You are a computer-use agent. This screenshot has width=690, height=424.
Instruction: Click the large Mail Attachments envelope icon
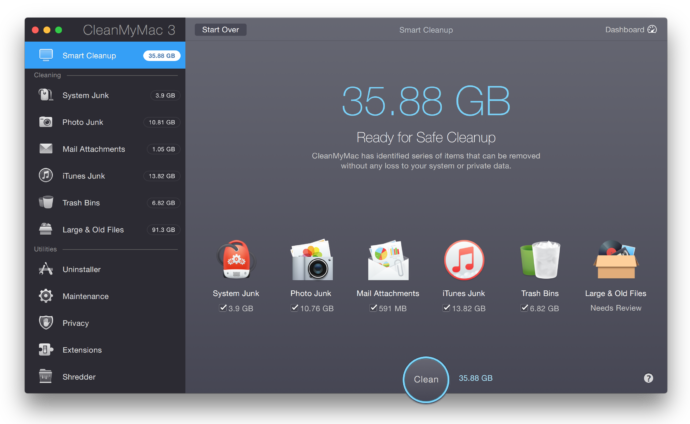[388, 260]
